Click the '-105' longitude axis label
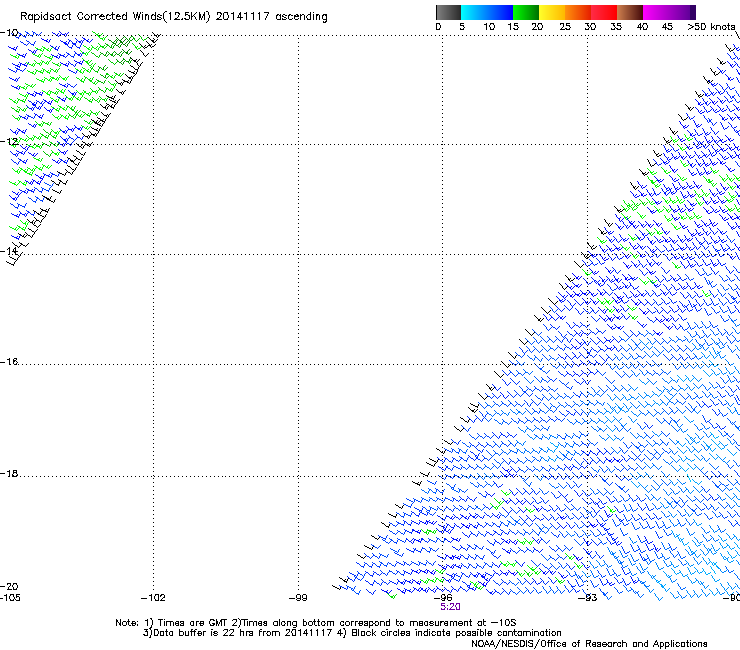 [10, 598]
